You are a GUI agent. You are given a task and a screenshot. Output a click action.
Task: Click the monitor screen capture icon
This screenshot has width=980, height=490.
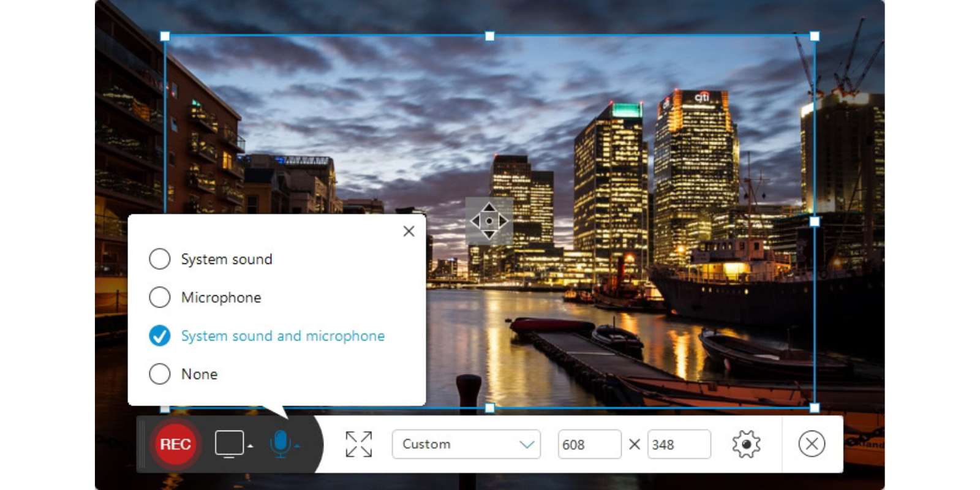[229, 444]
